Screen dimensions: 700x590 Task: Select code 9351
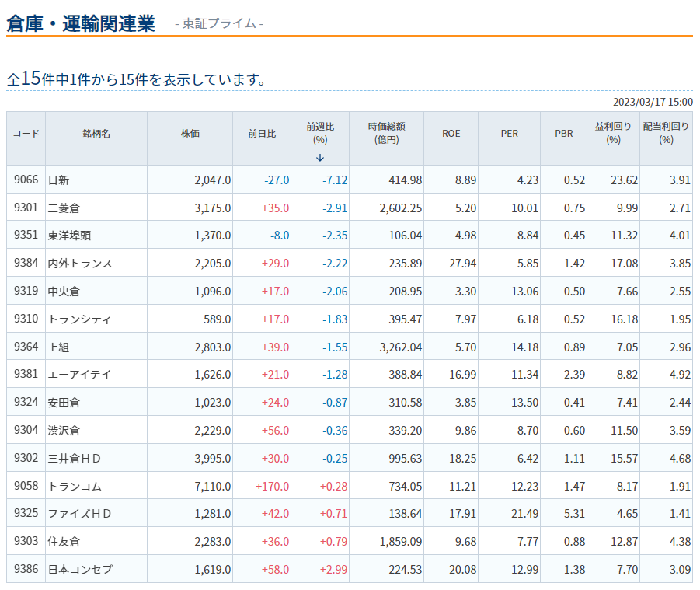pos(26,235)
